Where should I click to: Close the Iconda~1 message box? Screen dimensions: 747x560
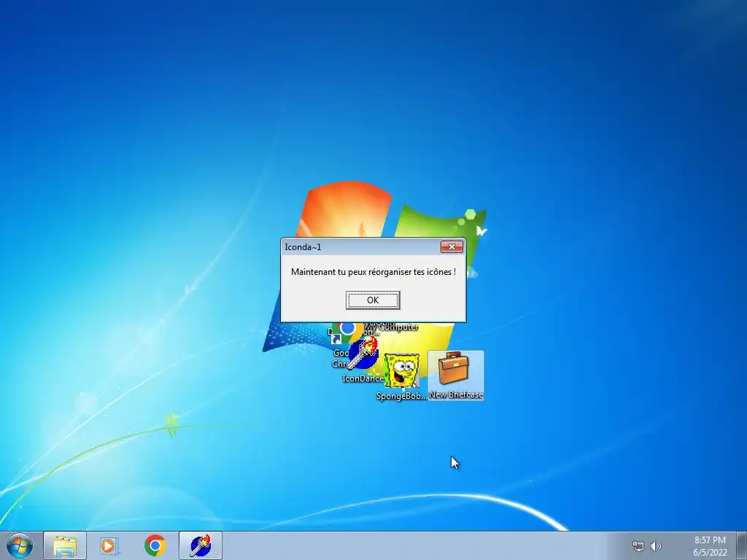click(x=452, y=246)
